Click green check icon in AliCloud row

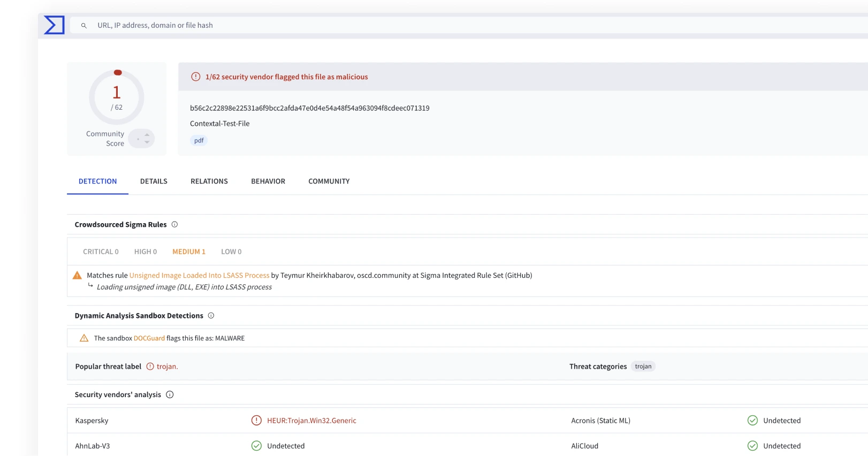tap(752, 446)
